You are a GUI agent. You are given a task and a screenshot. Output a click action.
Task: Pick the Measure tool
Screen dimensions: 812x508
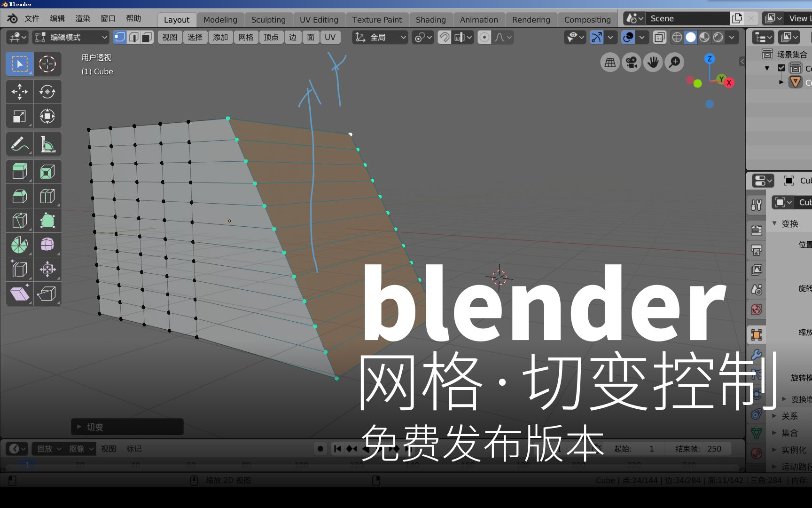(47, 144)
